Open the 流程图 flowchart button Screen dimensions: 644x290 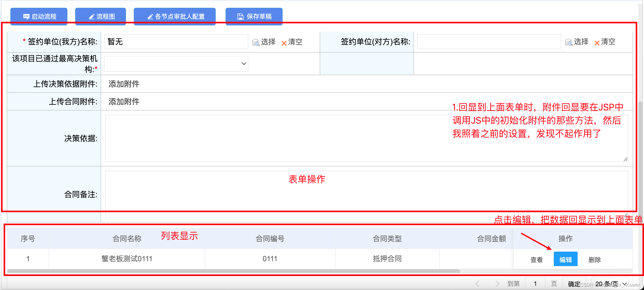[x=101, y=16]
